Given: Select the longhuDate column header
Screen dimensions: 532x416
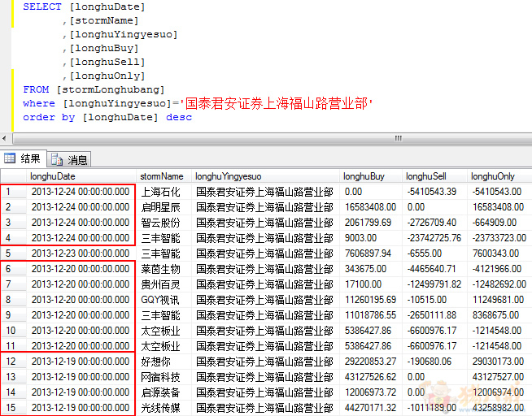Looking at the screenshot, I should [81, 176].
